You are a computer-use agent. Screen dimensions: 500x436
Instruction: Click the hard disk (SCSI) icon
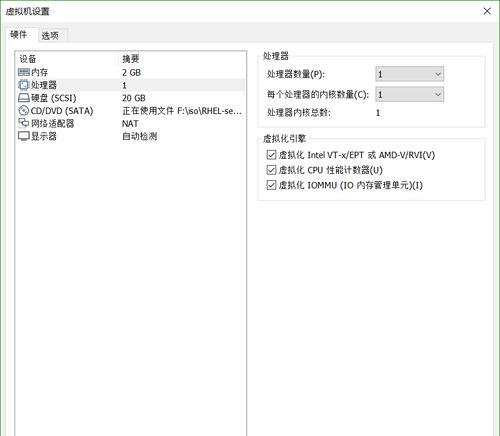click(24, 98)
